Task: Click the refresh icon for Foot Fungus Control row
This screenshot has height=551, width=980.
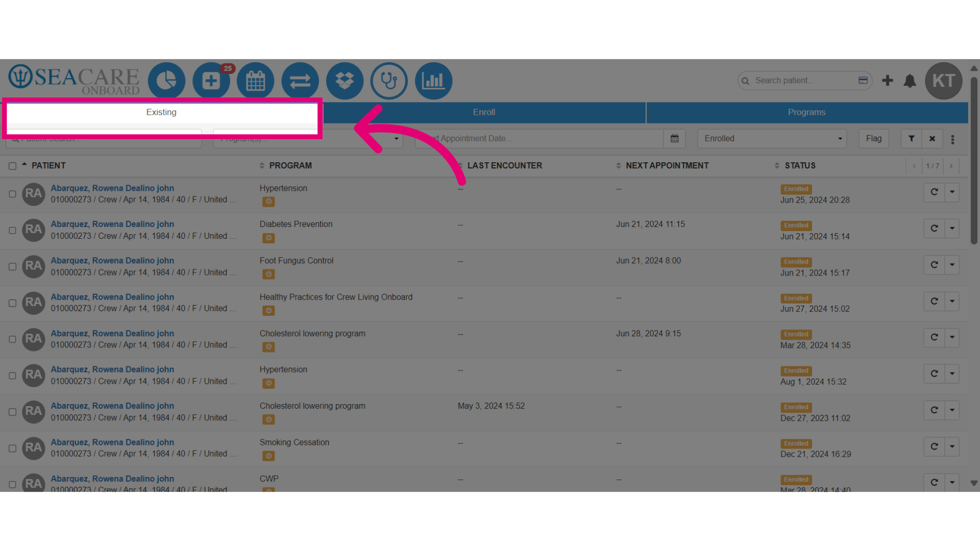Action: 934,265
